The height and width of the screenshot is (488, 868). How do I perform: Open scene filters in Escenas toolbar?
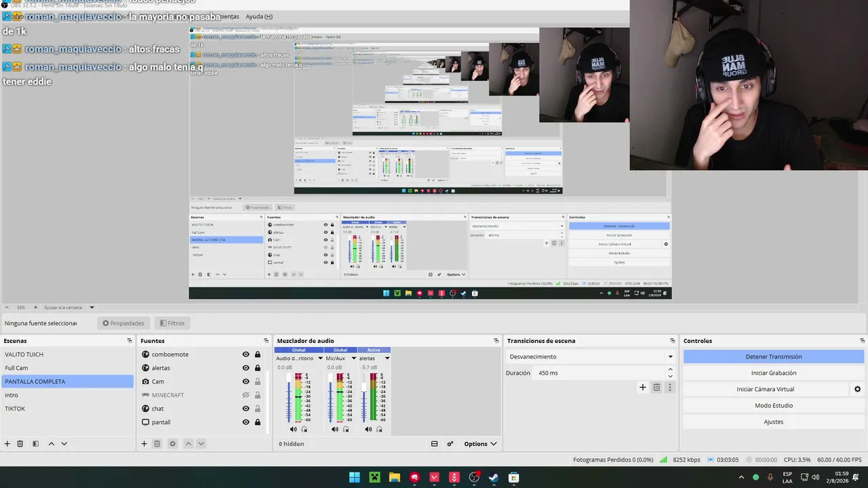coord(35,444)
